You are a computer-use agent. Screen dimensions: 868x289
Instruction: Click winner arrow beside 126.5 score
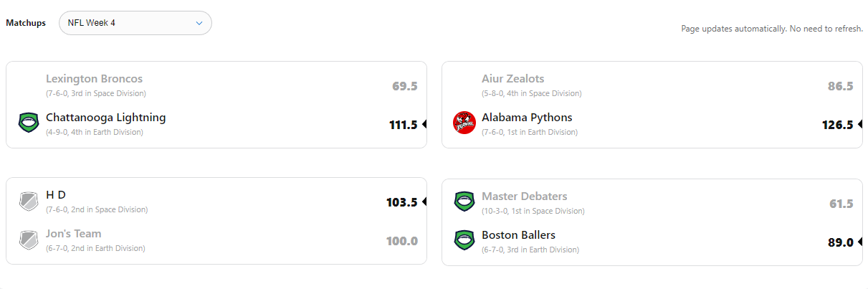click(x=860, y=125)
